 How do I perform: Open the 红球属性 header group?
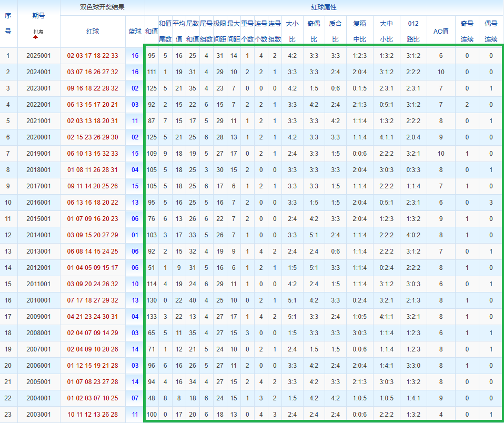[x=324, y=7]
